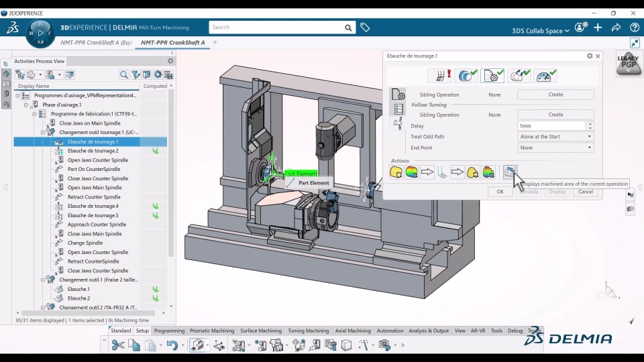Click Create for first Sibling Operation

[555, 95]
